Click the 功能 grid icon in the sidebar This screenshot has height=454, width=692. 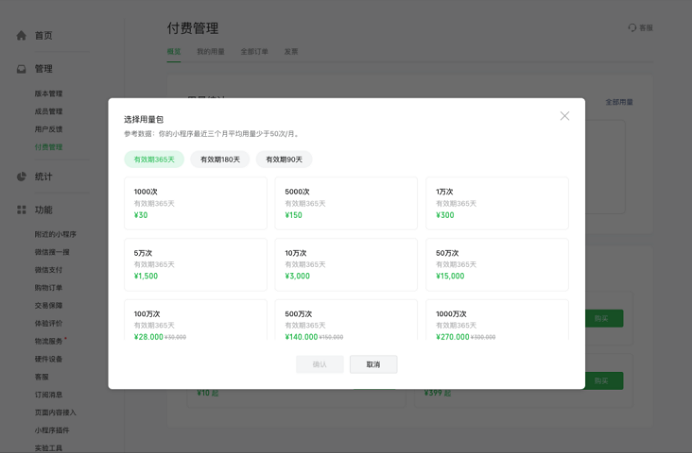(x=21, y=210)
